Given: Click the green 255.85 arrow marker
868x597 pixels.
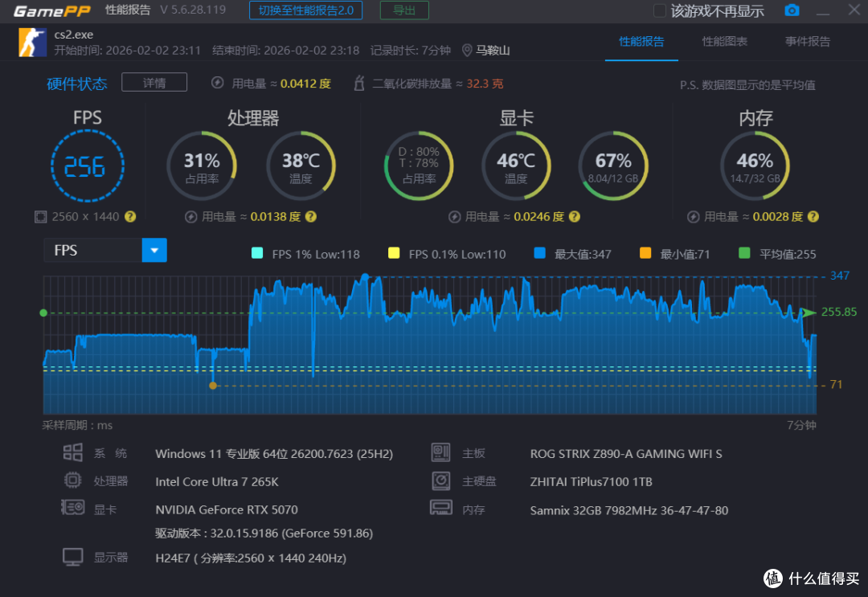Looking at the screenshot, I should 809,313.
